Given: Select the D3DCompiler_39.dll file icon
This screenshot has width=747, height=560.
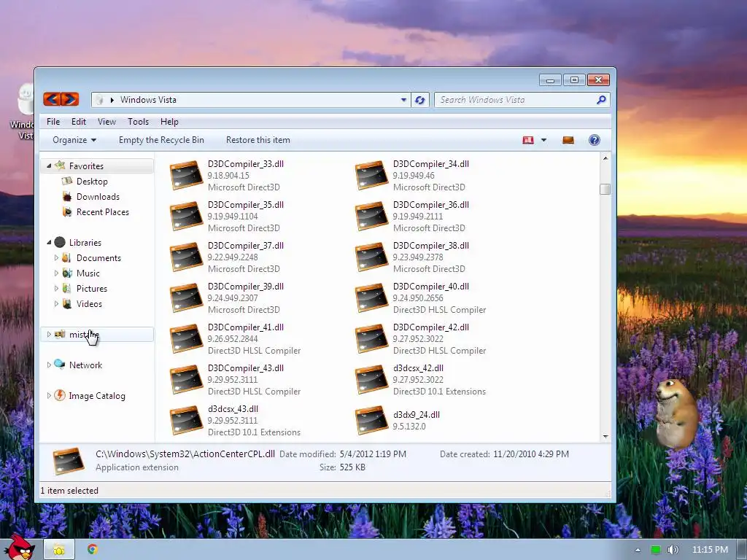Looking at the screenshot, I should 186,298.
